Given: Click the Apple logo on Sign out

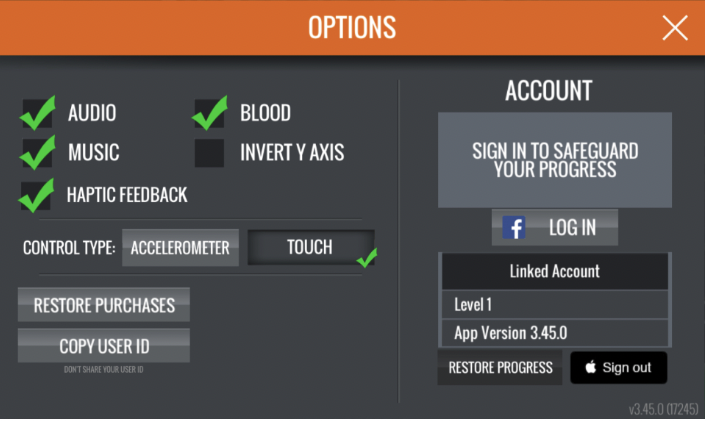Looking at the screenshot, I should click(x=591, y=368).
